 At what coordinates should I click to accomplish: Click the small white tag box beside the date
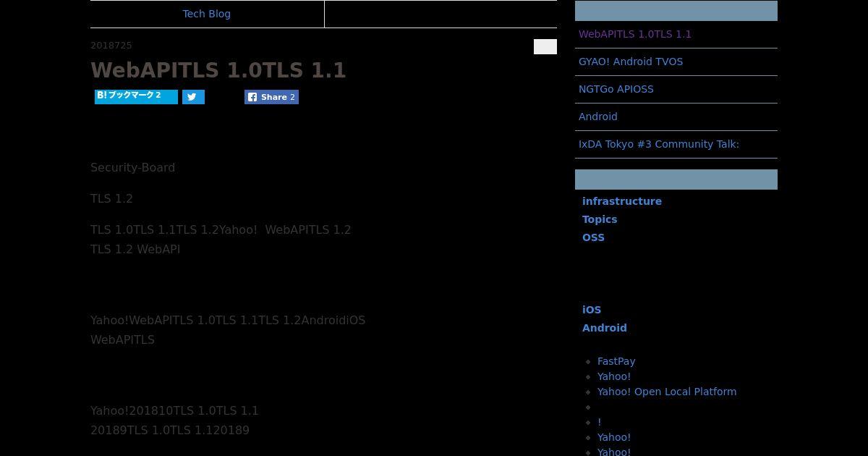coord(545,46)
